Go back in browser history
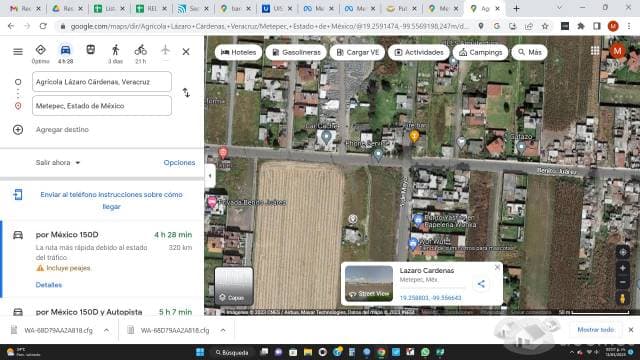 pos(11,26)
